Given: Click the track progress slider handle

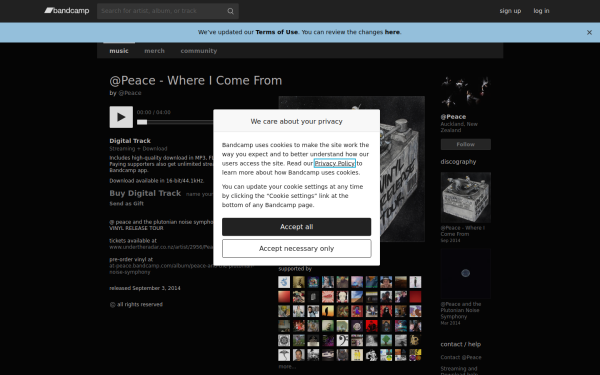Looking at the screenshot, I should (142, 122).
